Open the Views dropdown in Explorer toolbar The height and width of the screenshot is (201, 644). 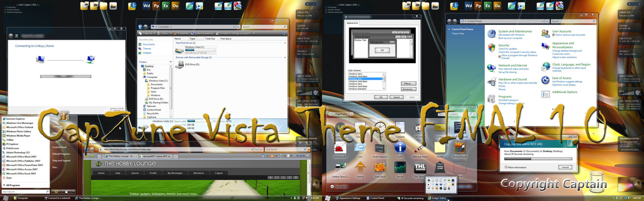point(165,33)
